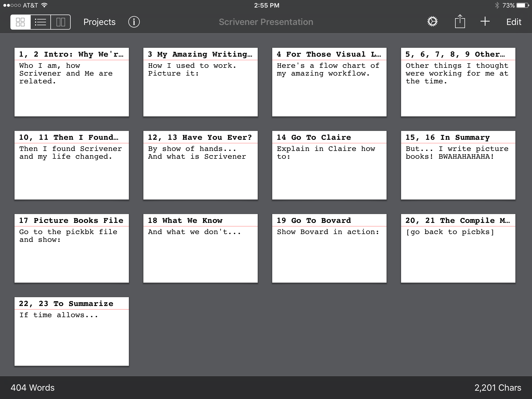Tap the Bluetooth icon in status bar
This screenshot has width=532, height=399.
(x=497, y=5)
